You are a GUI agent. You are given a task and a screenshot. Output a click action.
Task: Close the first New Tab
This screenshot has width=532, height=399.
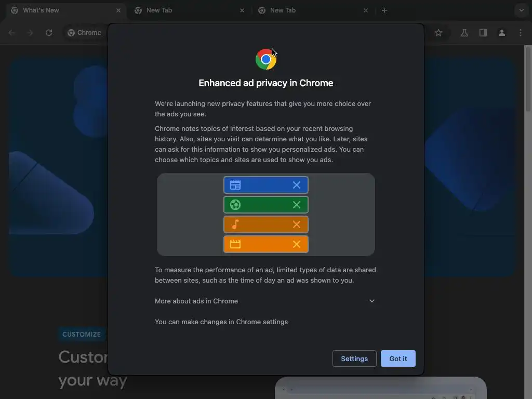242,10
